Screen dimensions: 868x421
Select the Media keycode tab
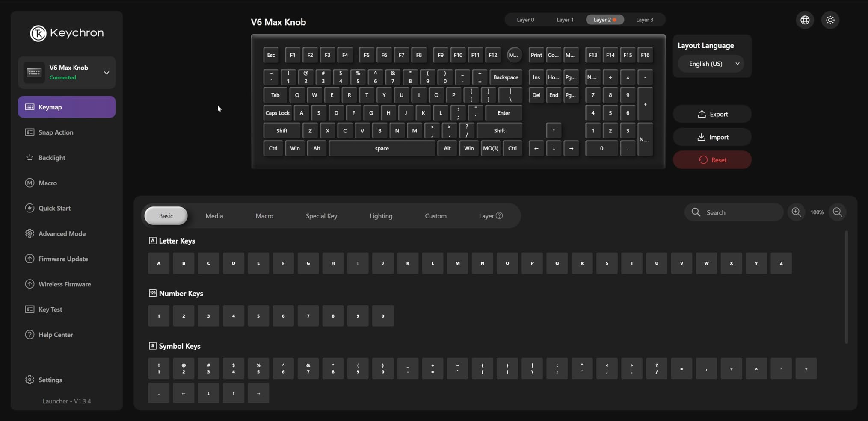click(x=214, y=216)
